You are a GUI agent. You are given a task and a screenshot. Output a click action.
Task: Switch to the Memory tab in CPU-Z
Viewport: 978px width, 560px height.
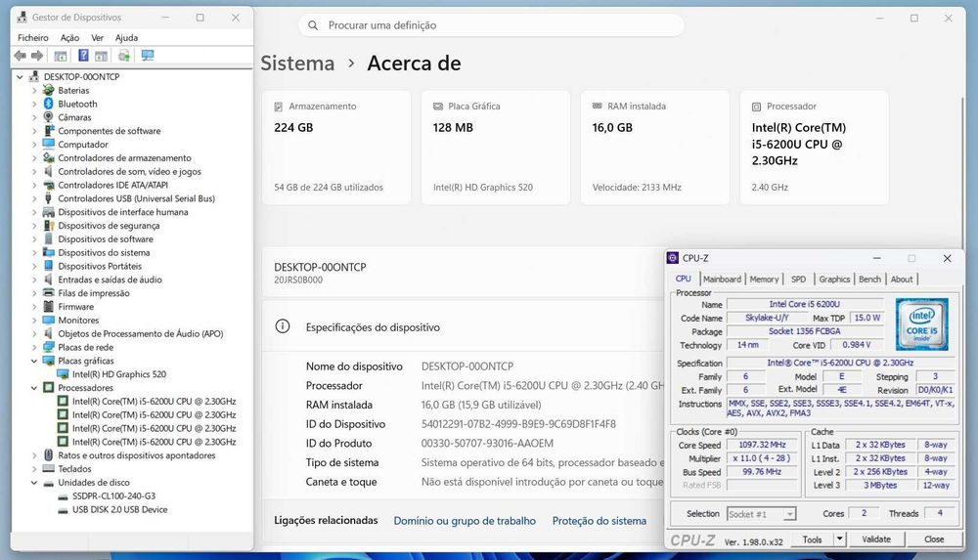click(764, 279)
